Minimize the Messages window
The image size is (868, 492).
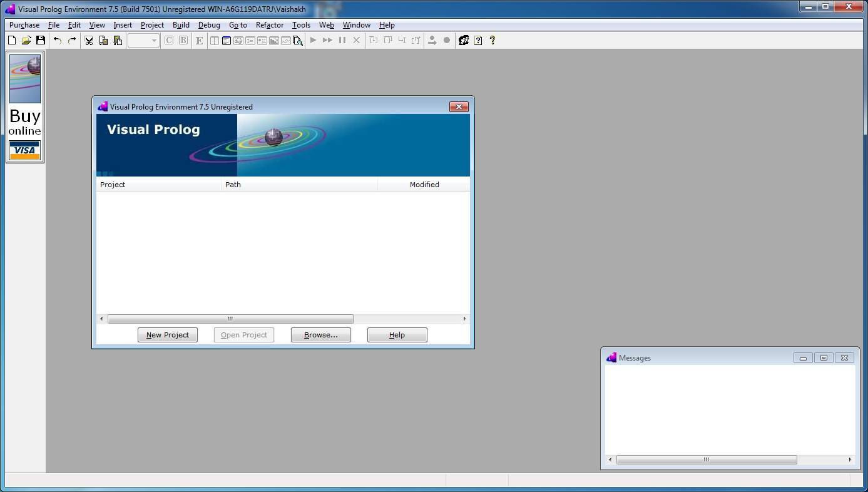(x=803, y=358)
